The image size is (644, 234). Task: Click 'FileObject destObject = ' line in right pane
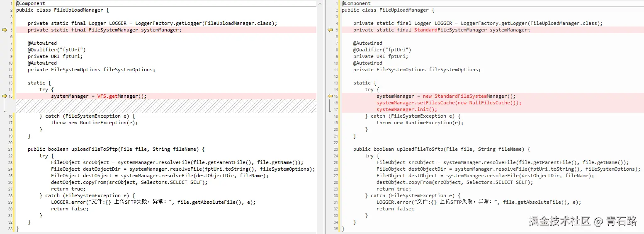point(485,176)
